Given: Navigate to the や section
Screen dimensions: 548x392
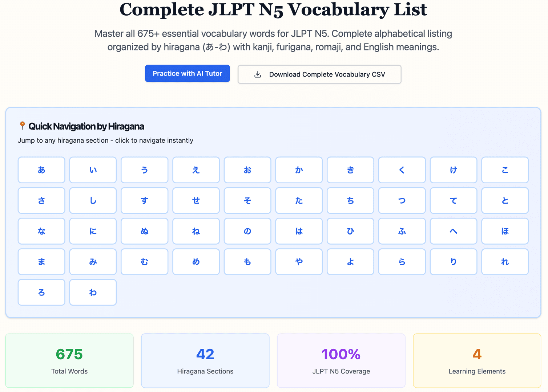Looking at the screenshot, I should pos(299,261).
